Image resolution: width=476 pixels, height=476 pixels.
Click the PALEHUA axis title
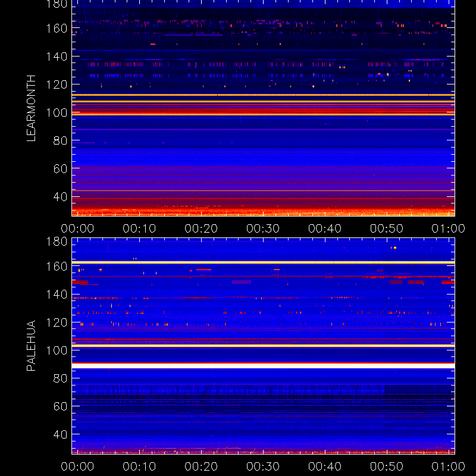(31, 346)
